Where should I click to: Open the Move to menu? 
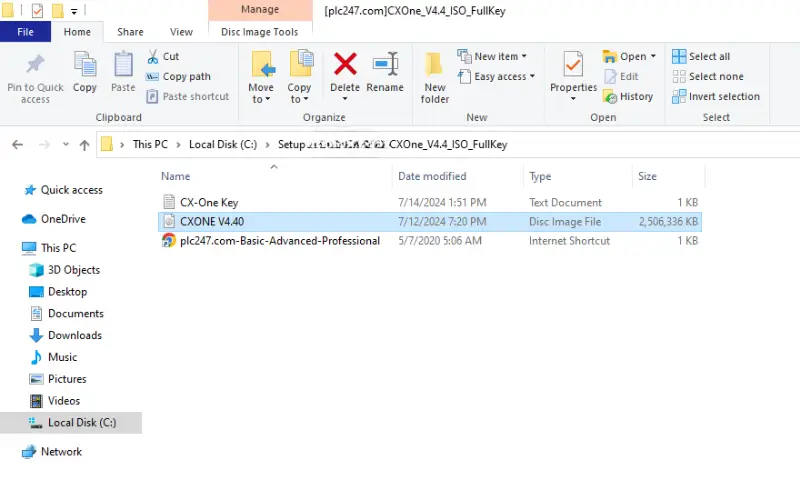261,77
